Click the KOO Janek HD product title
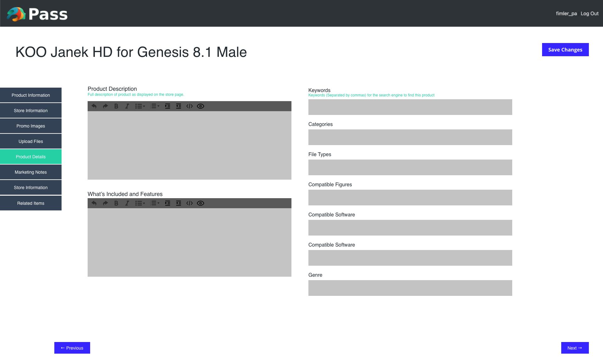 click(131, 52)
